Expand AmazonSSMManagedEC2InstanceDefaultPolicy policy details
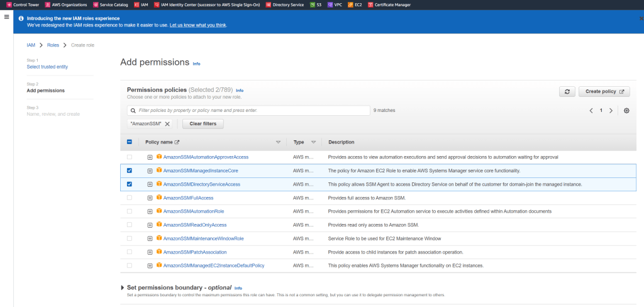The width and height of the screenshot is (644, 307). point(150,266)
